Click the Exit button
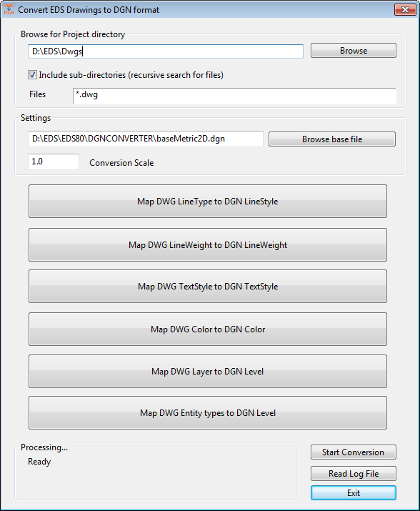Viewport: 420px width, 511px height. pos(353,492)
